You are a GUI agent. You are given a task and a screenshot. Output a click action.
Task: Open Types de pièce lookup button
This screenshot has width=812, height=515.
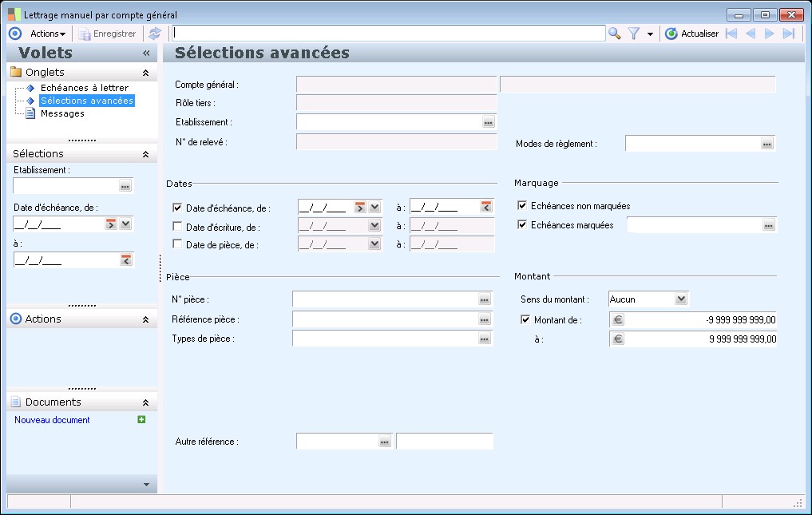(484, 339)
